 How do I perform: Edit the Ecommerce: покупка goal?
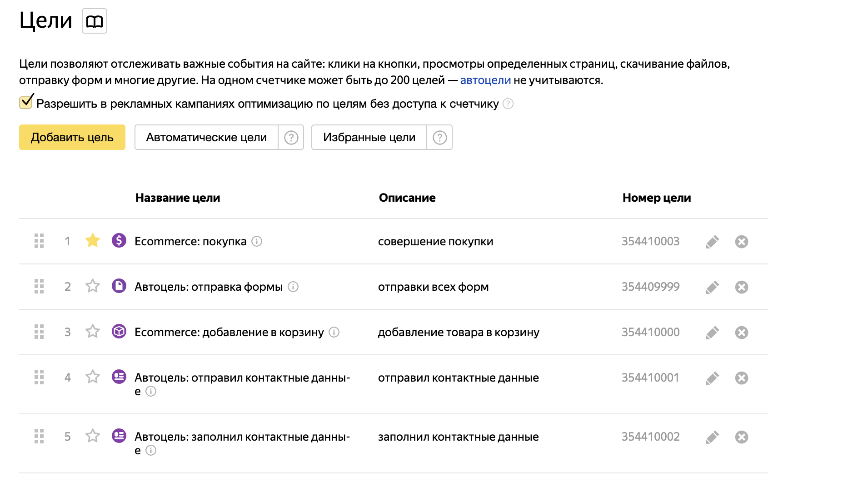coord(712,242)
